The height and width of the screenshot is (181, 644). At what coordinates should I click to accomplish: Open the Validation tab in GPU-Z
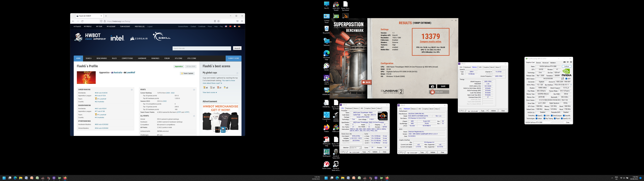coord(553,63)
